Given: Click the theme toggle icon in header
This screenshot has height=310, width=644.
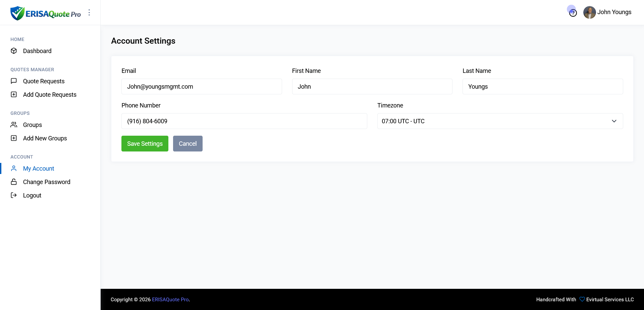Looking at the screenshot, I should click(x=573, y=13).
